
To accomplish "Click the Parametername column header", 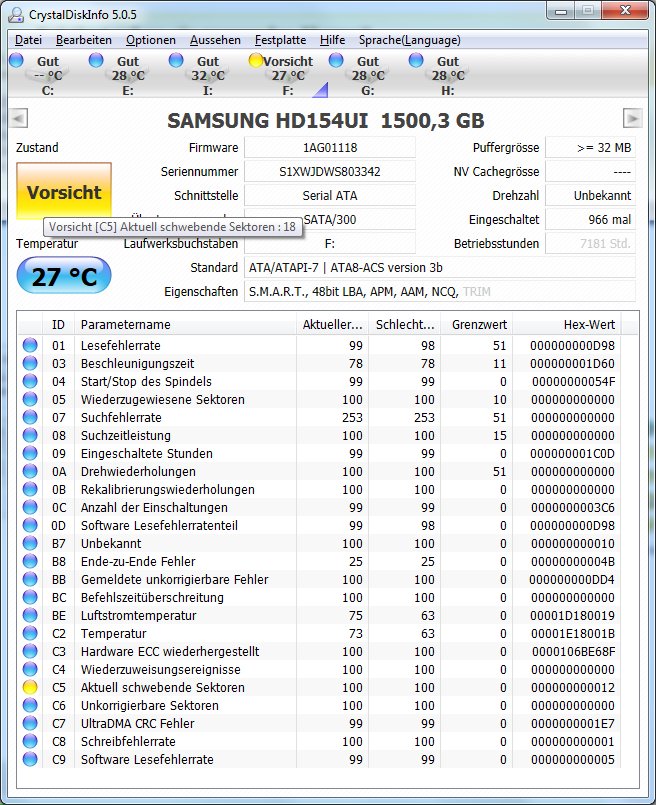I will (185, 324).
